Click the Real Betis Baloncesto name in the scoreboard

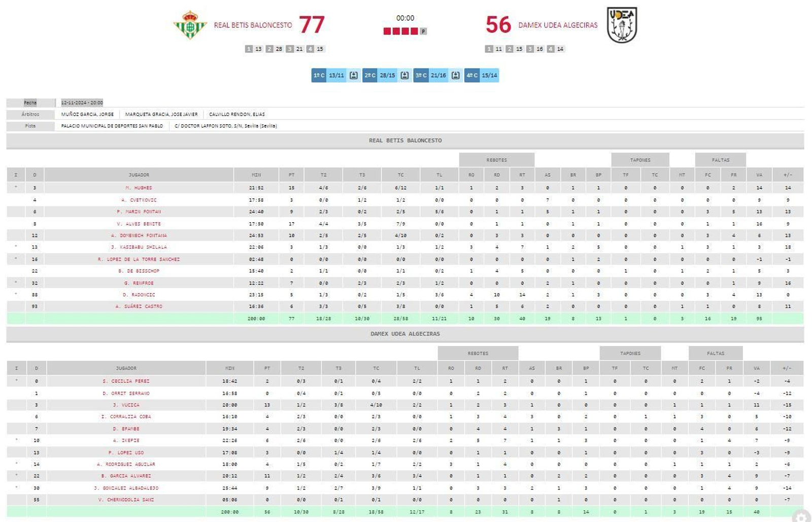tap(253, 25)
